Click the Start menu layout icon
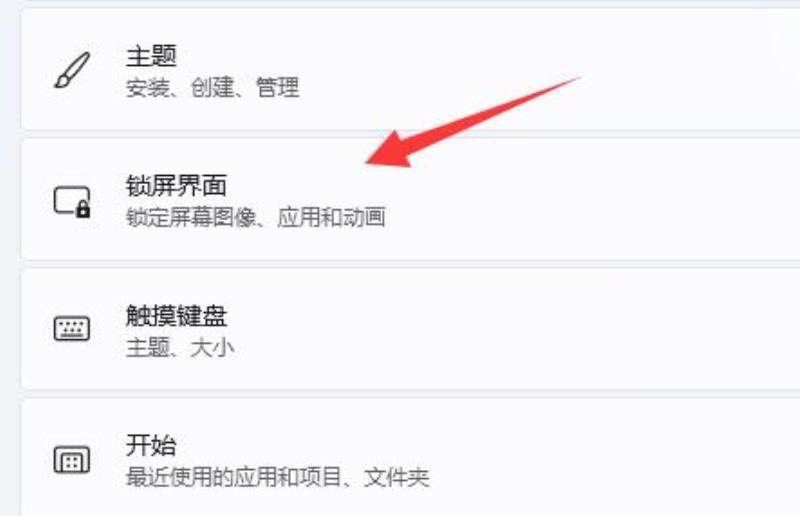The height and width of the screenshot is (516, 800). pos(72,459)
